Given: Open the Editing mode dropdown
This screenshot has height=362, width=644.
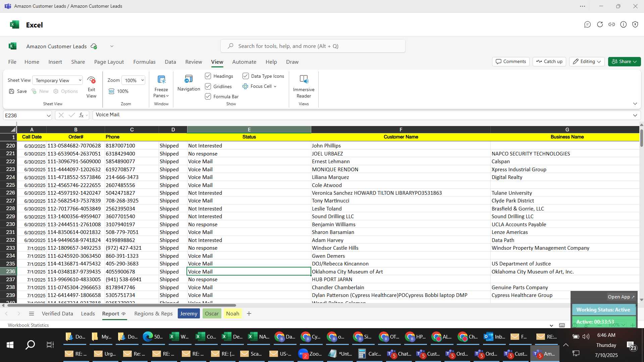Looking at the screenshot, I should point(587,62).
